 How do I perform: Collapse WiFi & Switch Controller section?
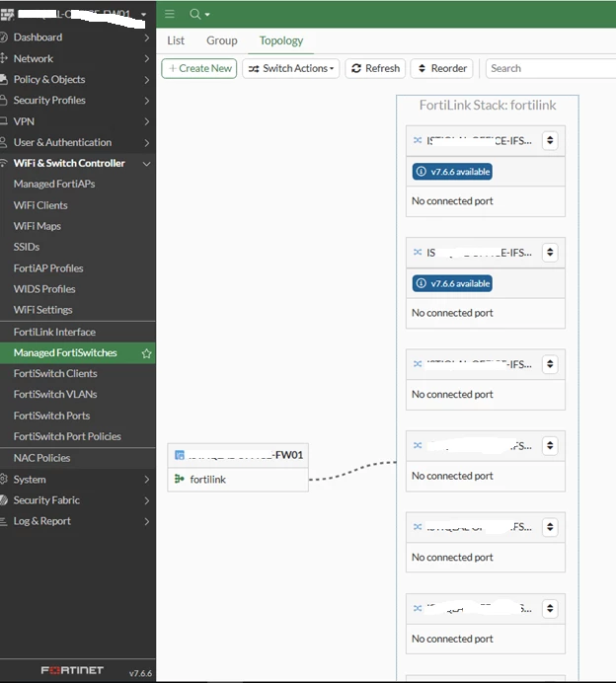click(146, 164)
